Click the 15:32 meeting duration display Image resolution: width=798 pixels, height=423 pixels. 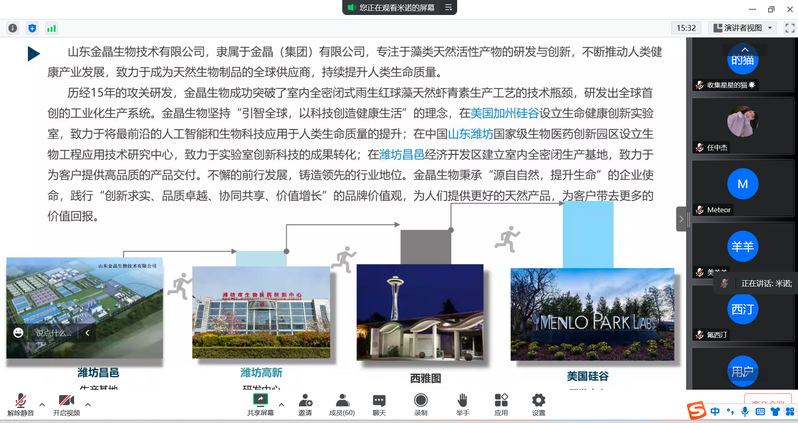coord(686,28)
